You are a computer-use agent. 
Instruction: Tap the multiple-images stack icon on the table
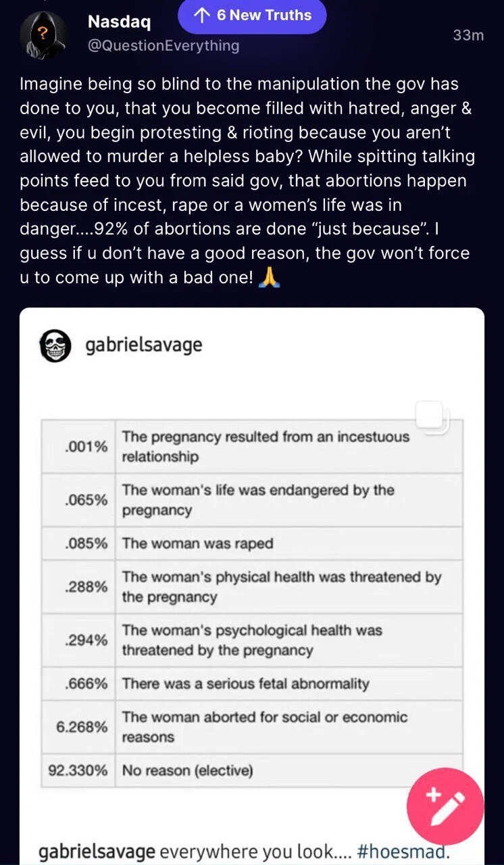pos(430,416)
